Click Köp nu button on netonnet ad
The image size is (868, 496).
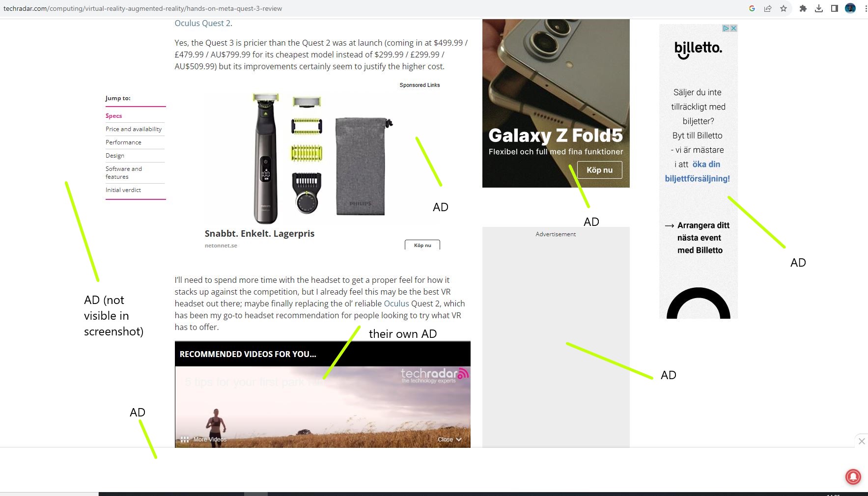(x=422, y=245)
